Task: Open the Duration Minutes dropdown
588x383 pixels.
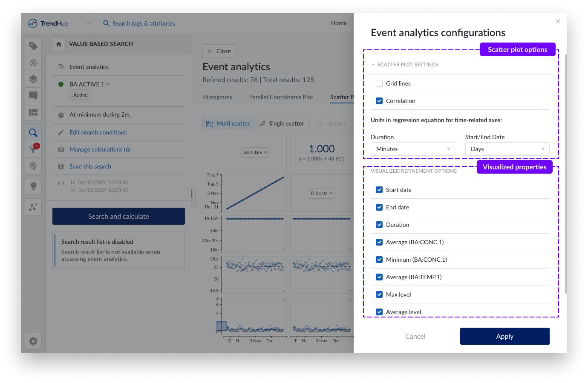Action: pos(412,149)
